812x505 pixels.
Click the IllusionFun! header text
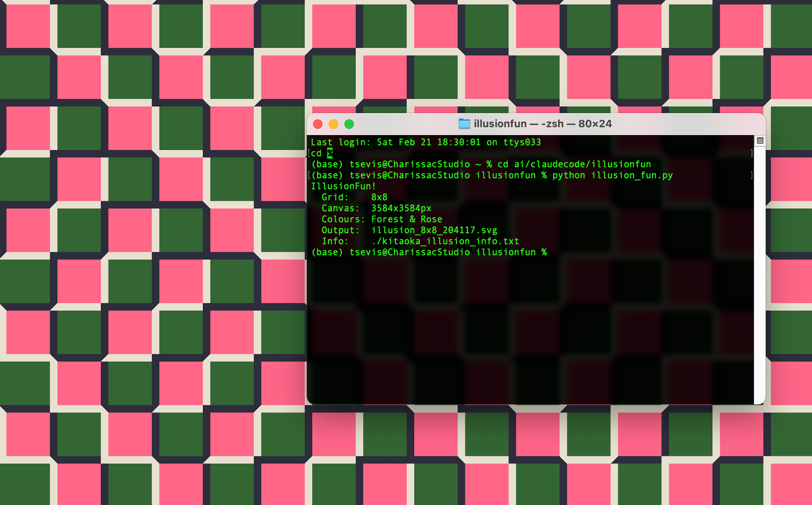343,186
